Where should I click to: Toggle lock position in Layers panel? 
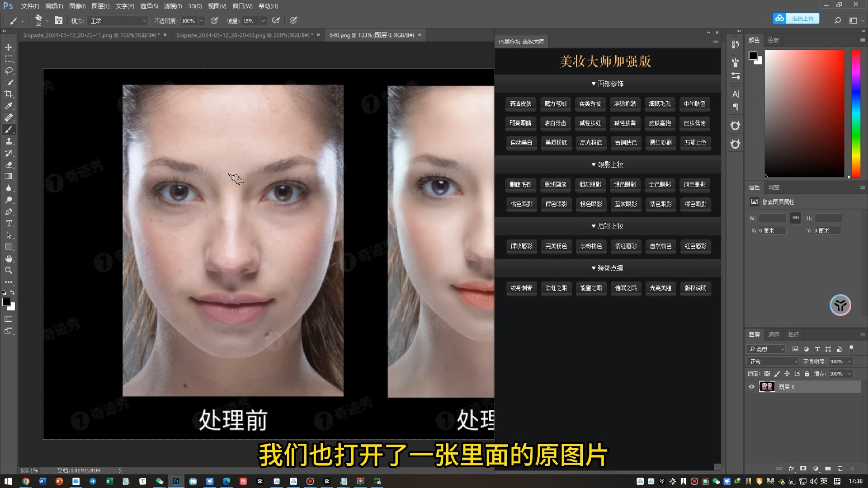(787, 374)
